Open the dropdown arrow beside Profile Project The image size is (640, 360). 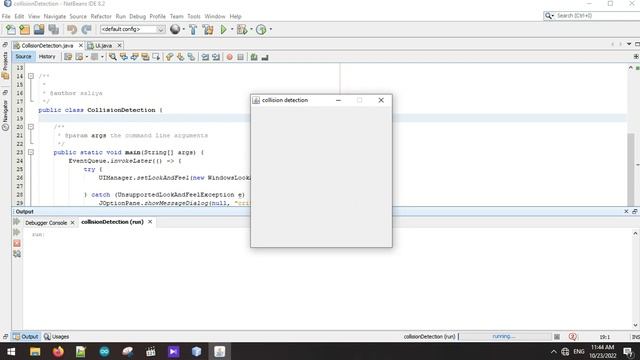[271, 29]
